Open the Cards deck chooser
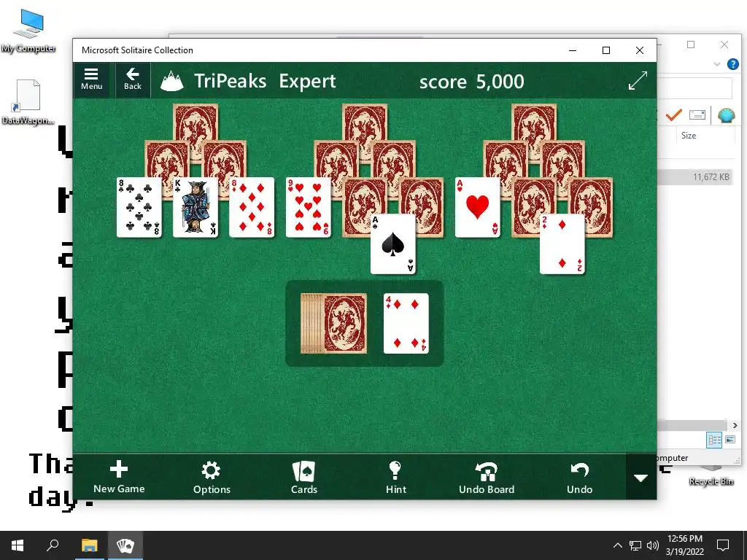Screen dimensions: 747x560 pos(304,477)
